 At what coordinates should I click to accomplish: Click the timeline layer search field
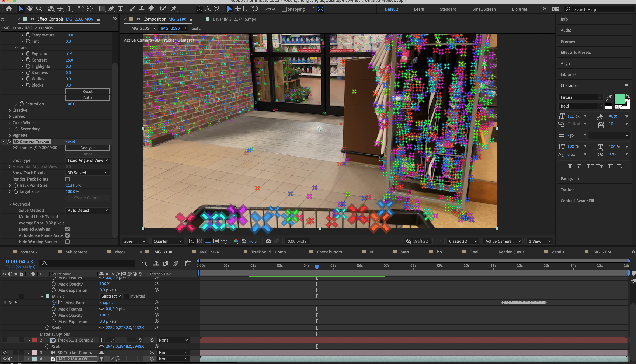point(87,263)
